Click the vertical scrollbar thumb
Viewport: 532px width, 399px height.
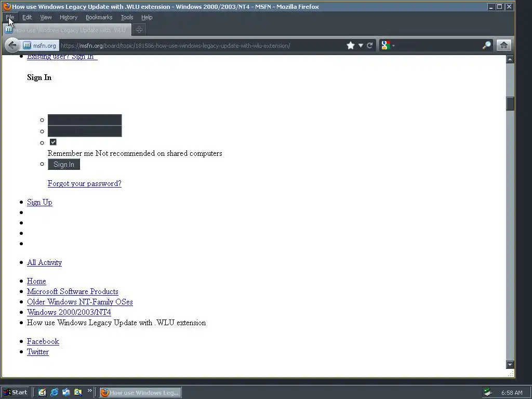click(x=510, y=103)
